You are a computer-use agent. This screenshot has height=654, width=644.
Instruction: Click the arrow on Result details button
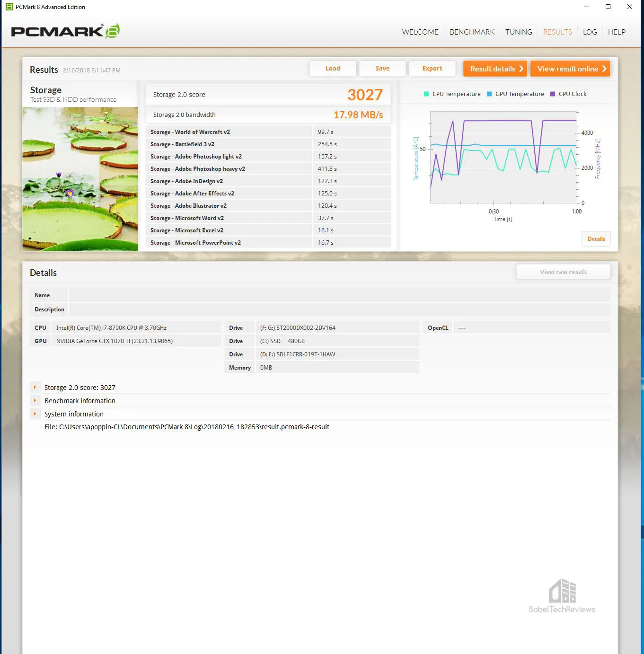tap(521, 69)
